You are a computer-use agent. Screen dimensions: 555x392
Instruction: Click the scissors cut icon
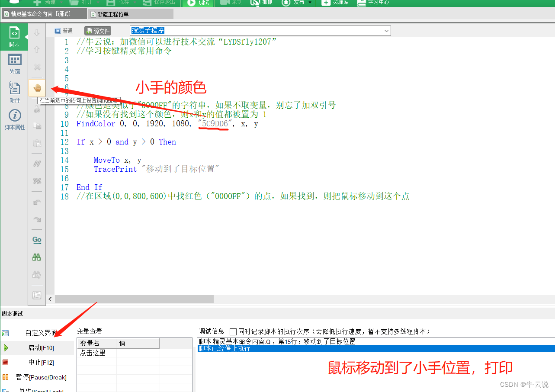pos(37,109)
